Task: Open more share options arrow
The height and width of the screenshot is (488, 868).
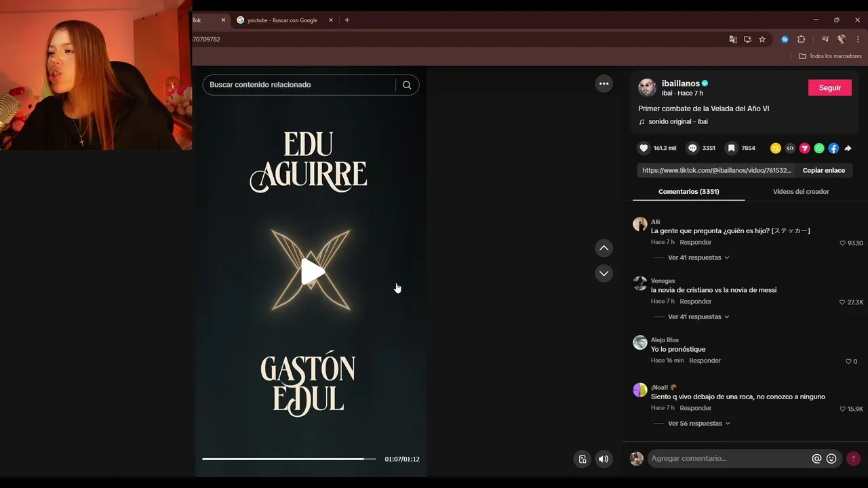Action: 848,148
